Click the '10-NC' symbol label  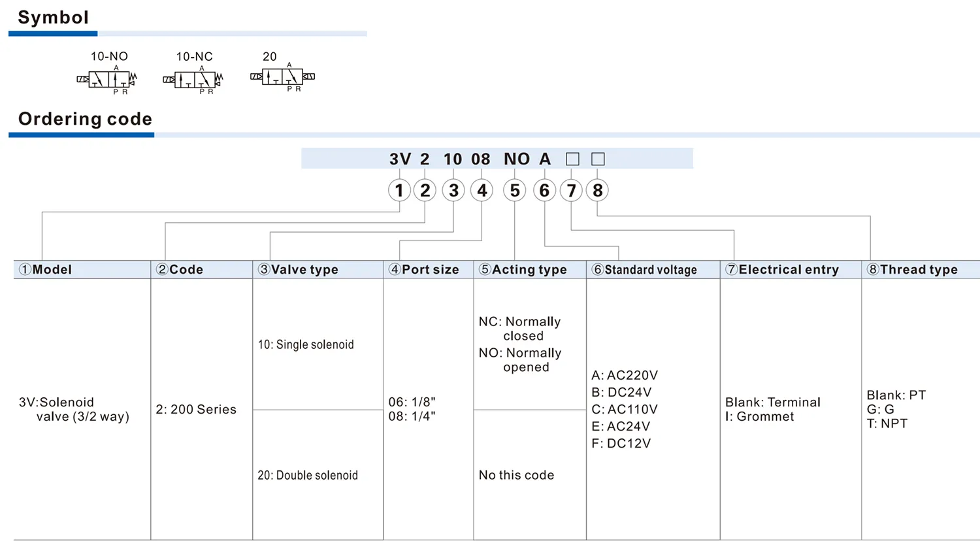coord(194,57)
